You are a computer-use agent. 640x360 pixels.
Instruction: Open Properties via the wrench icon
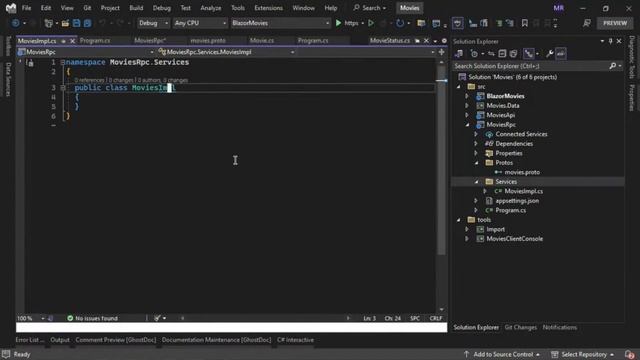pos(550,53)
